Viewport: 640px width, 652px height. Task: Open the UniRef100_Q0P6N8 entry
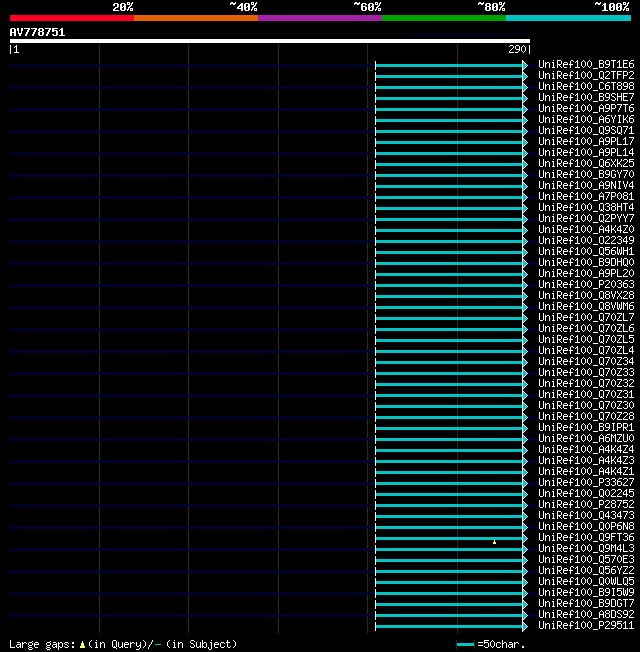586,526
